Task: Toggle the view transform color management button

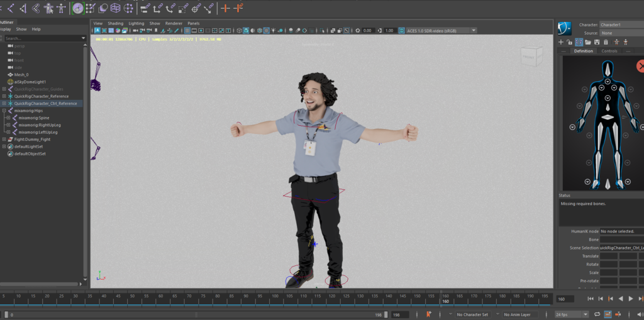Action: tap(401, 30)
